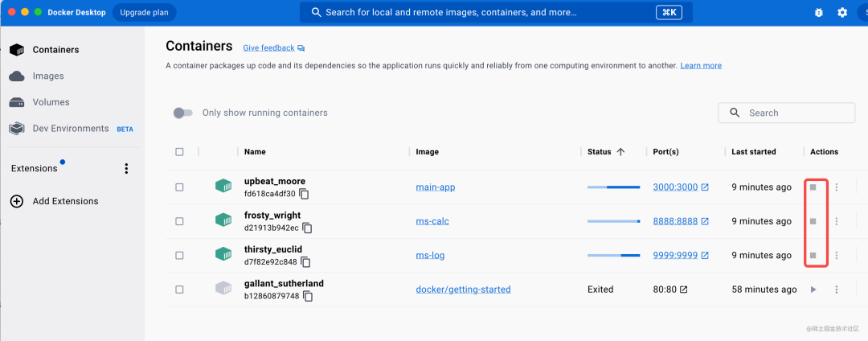Viewport: 868px width, 341px height.
Task: Click the frosty_wright CPU usage bar
Action: tap(613, 221)
